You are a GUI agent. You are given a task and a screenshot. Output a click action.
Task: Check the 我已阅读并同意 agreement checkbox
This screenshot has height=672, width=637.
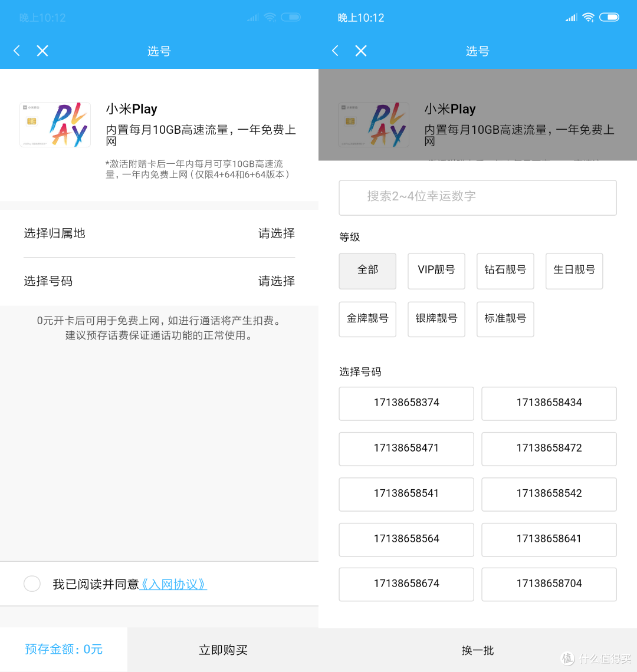pos(32,583)
